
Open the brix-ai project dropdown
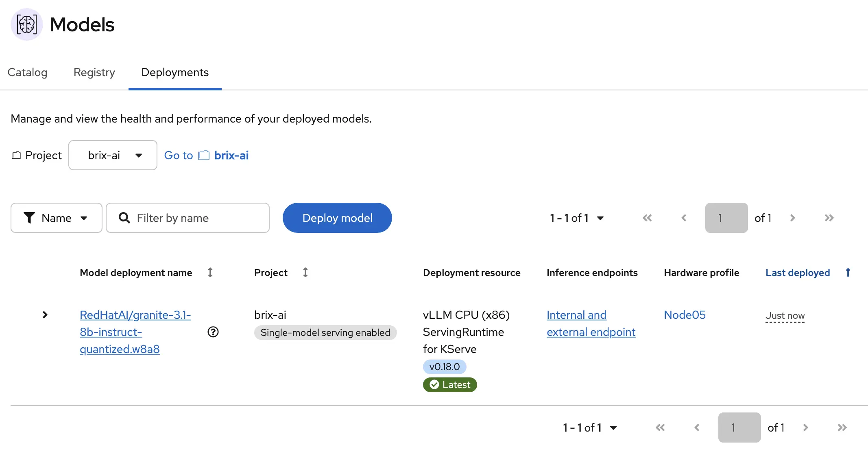(113, 155)
